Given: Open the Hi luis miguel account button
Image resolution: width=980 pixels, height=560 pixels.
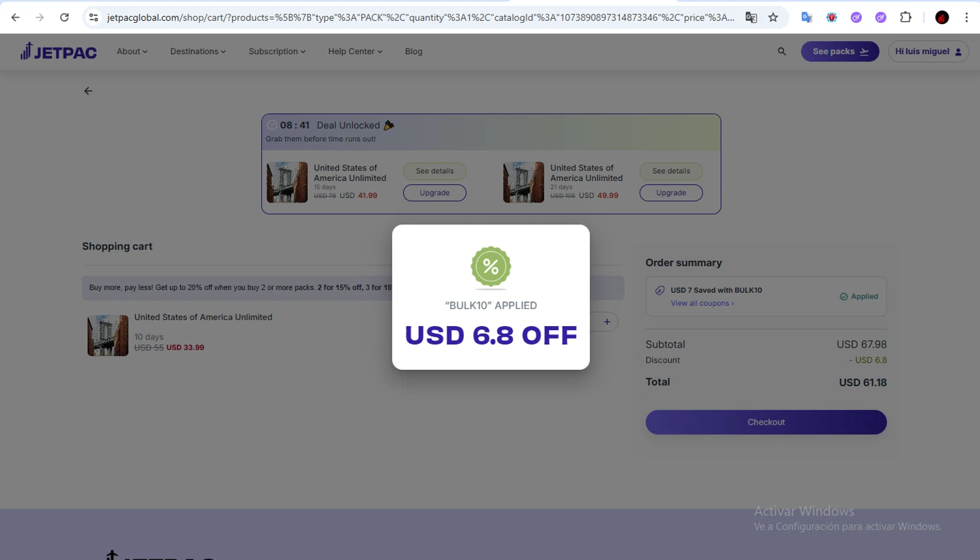Looking at the screenshot, I should click(x=928, y=52).
